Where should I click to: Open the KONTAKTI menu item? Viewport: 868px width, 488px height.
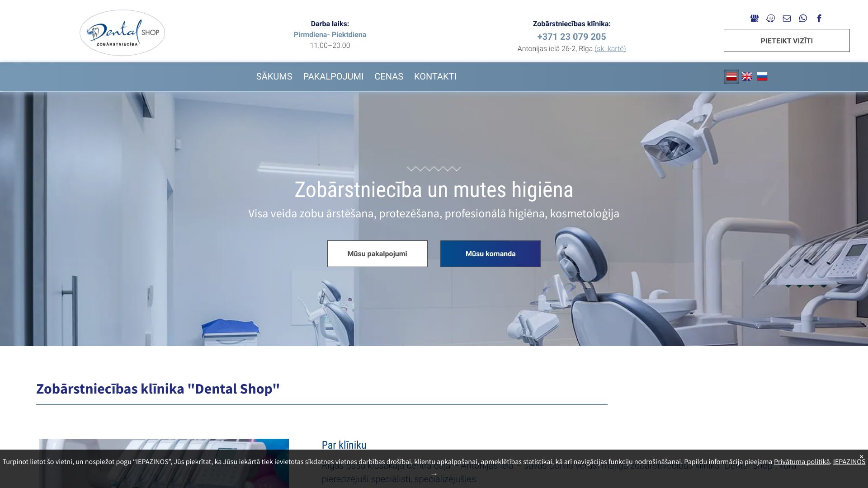click(x=435, y=76)
